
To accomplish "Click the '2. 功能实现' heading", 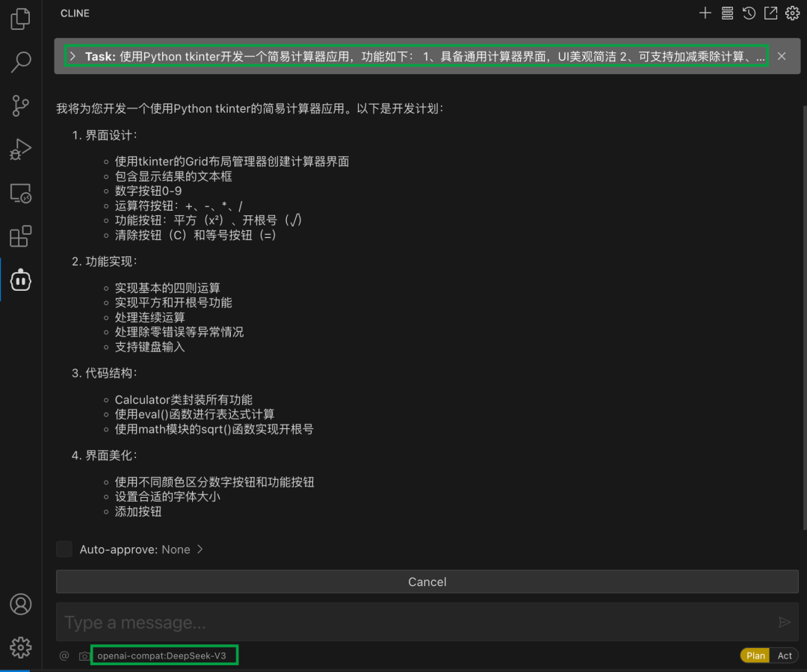I will coord(105,262).
